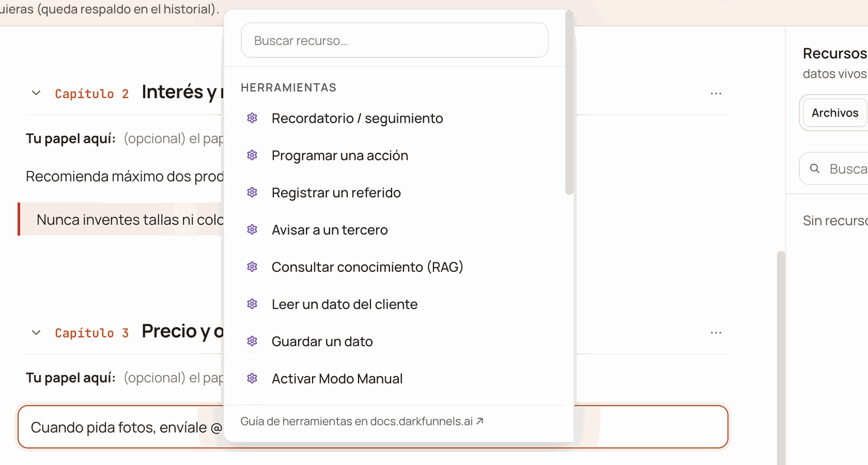
Task: Click the editor's vertical scrollbar
Action: point(781,358)
